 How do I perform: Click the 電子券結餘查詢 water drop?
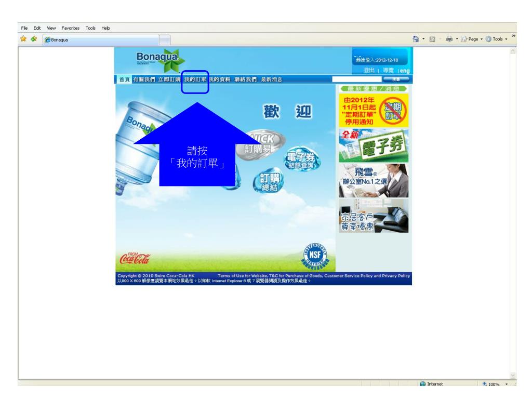[301, 158]
